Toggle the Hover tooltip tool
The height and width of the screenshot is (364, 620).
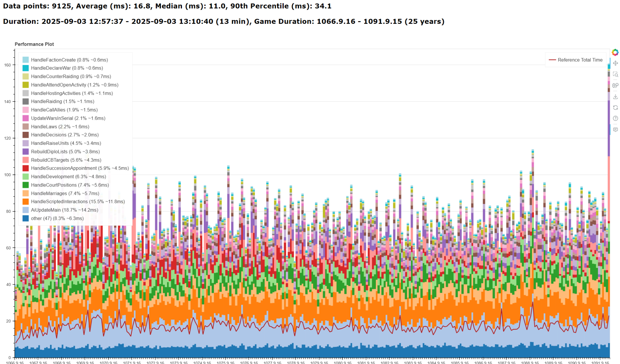pos(615,130)
